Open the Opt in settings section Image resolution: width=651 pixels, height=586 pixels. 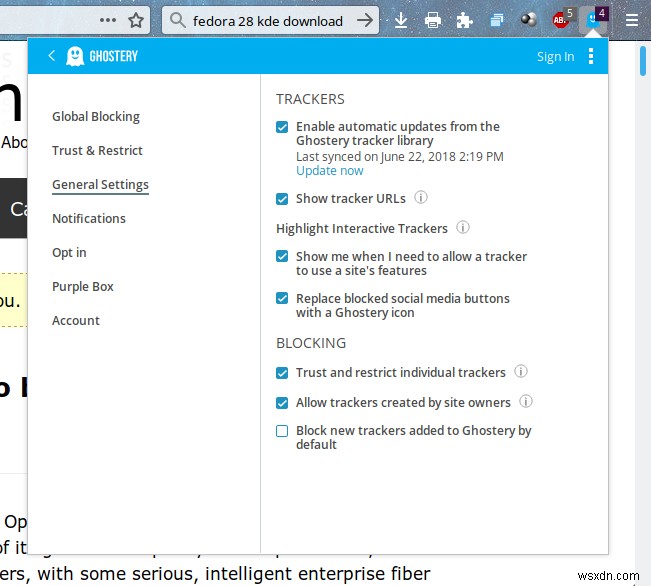(x=69, y=253)
